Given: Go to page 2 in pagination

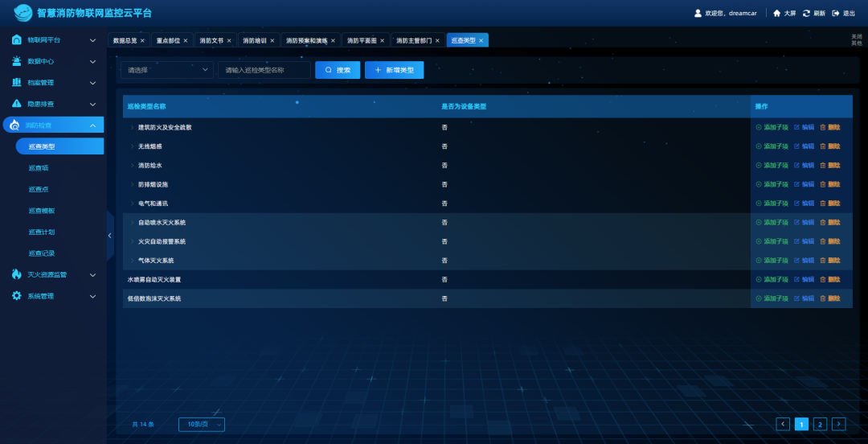Looking at the screenshot, I should [x=820, y=424].
